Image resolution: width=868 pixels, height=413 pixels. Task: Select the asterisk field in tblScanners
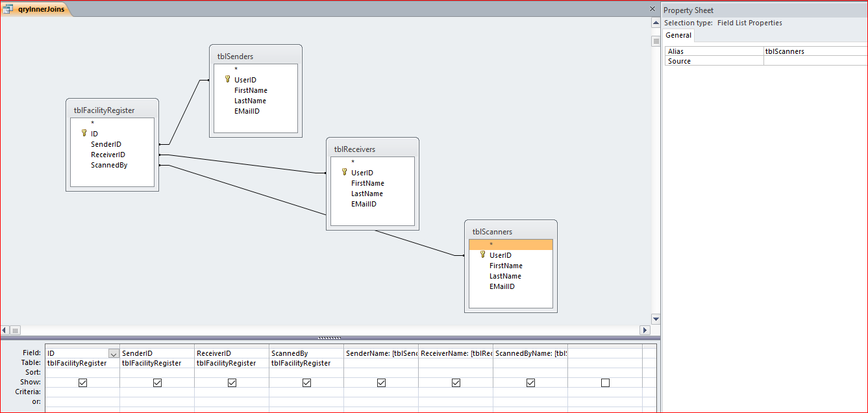point(511,245)
